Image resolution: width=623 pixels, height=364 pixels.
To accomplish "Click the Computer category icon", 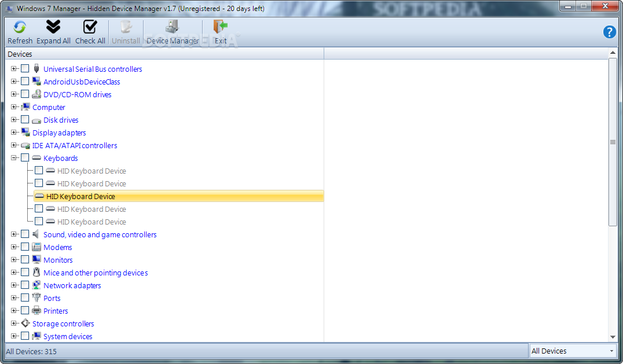I will 25,107.
